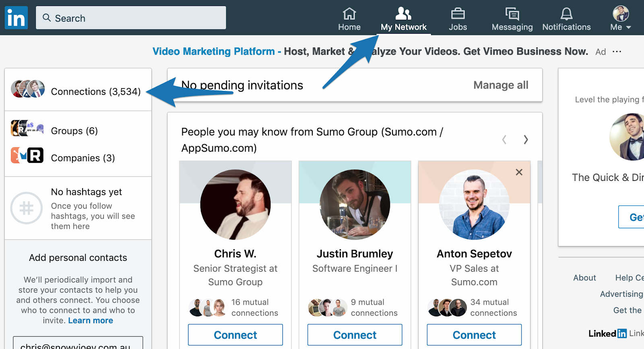Open Chris W. profile photo
This screenshot has height=349, width=644.
click(x=235, y=205)
